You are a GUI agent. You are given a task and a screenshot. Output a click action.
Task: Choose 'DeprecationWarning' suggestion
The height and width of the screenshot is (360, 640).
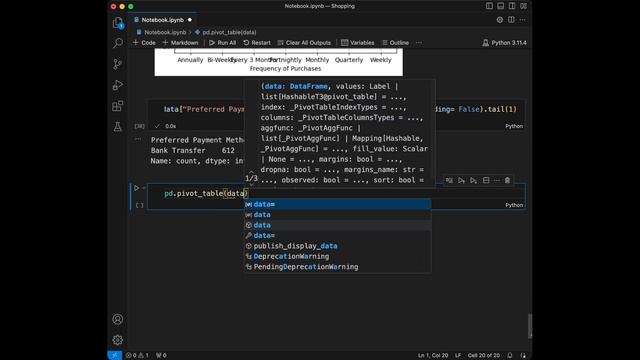coord(338,256)
